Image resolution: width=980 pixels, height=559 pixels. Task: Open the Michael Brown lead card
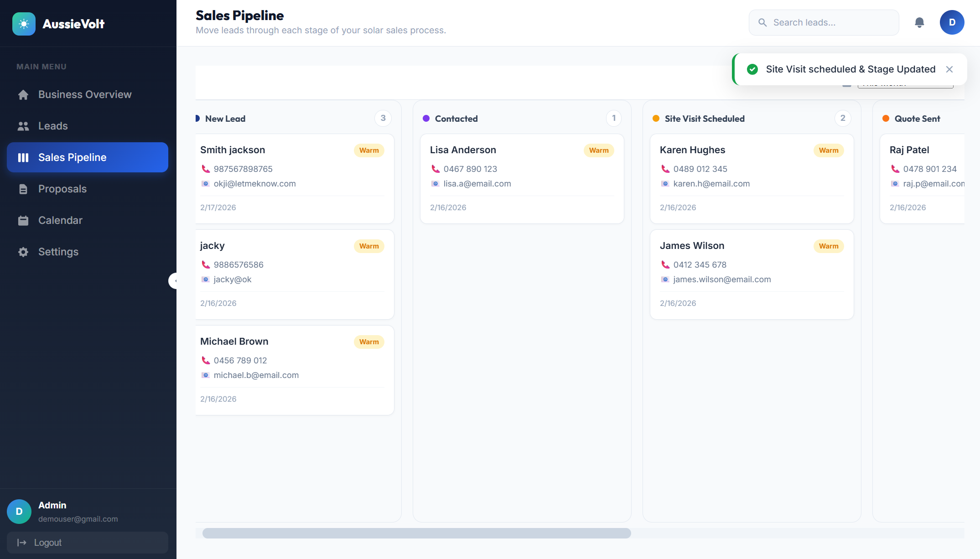click(x=294, y=370)
